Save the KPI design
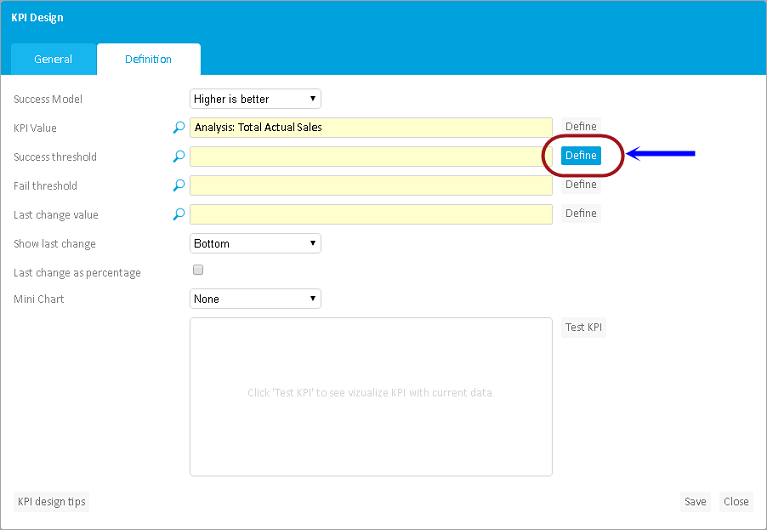This screenshot has width=767, height=530. point(695,502)
